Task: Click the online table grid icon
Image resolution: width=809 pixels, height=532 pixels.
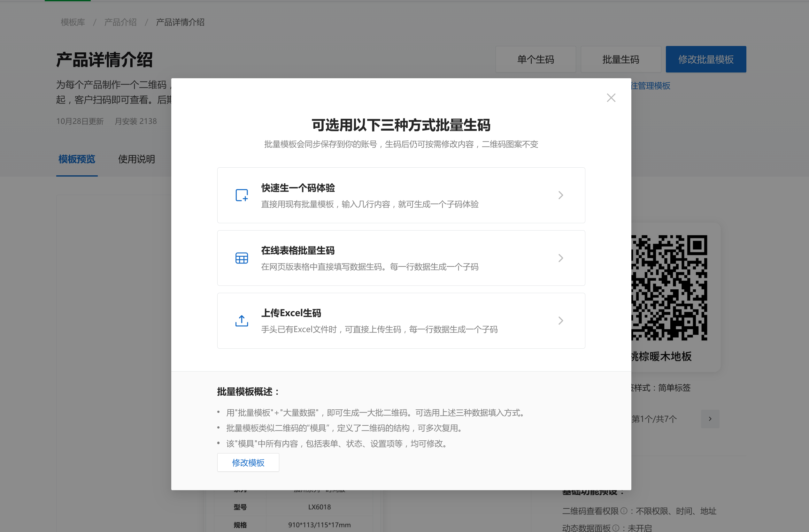Action: 242,258
